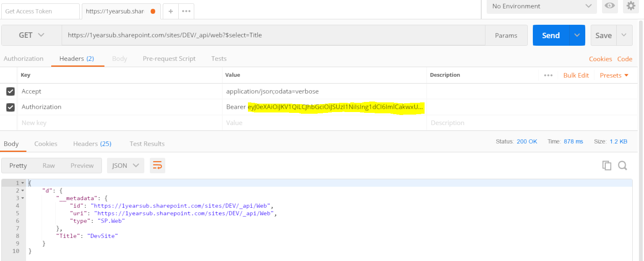Copy the response body using the copy icon
Image resolution: width=644 pixels, height=261 pixels.
607,165
